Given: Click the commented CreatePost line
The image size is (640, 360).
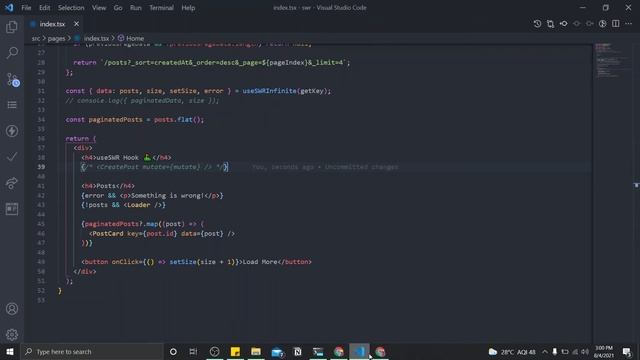Looking at the screenshot, I should point(155,167).
